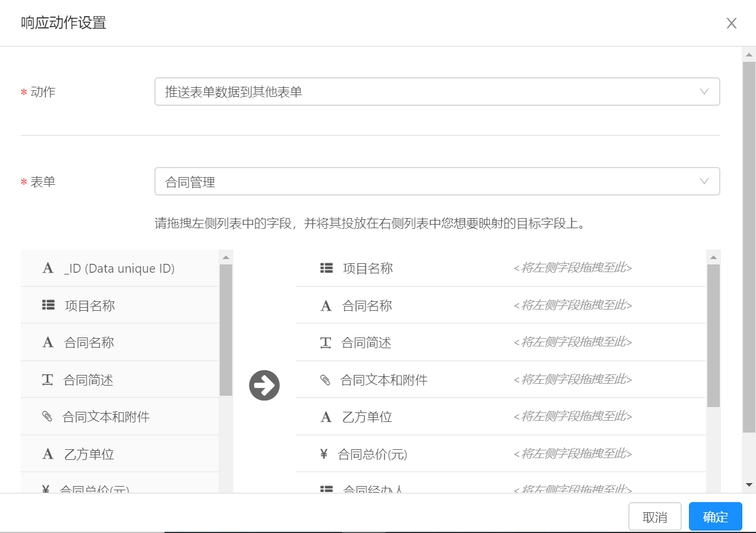Click text icon beside left _ID field
The image size is (756, 533).
[x=48, y=269]
